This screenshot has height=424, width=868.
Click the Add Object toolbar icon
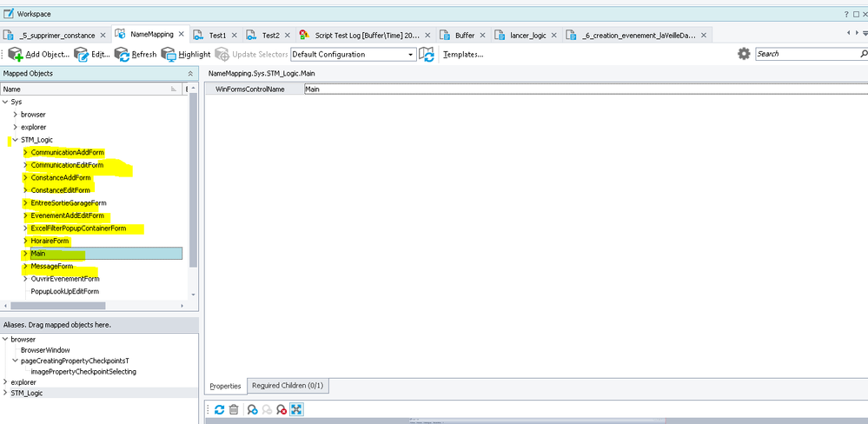tap(15, 54)
